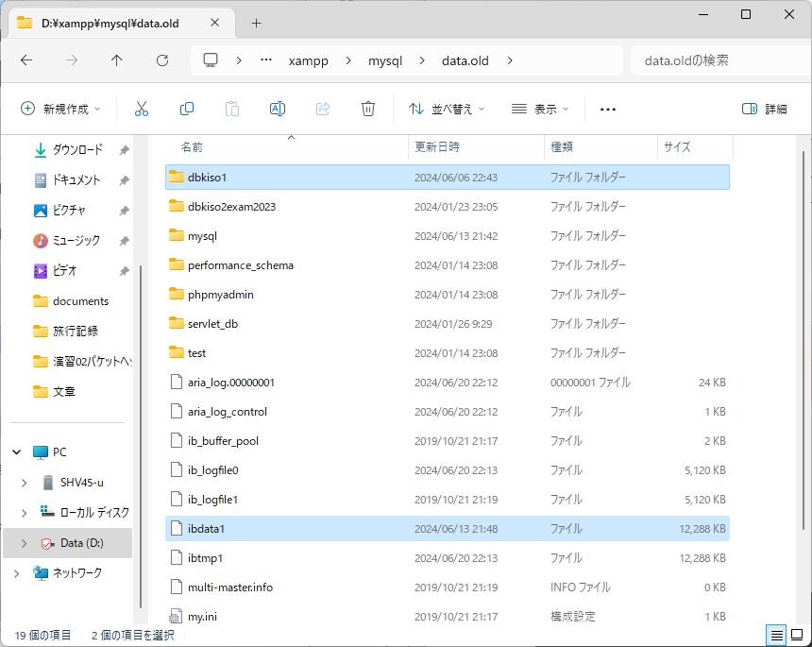Viewport: 812px width, 647px height.
Task: Click the mysql breadcrumb in address bar
Action: (385, 60)
